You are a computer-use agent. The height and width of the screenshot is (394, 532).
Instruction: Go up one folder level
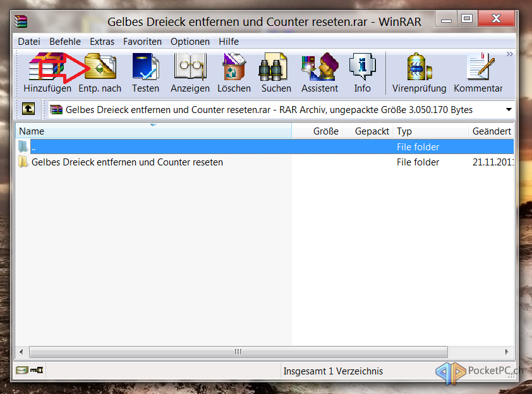pos(28,109)
